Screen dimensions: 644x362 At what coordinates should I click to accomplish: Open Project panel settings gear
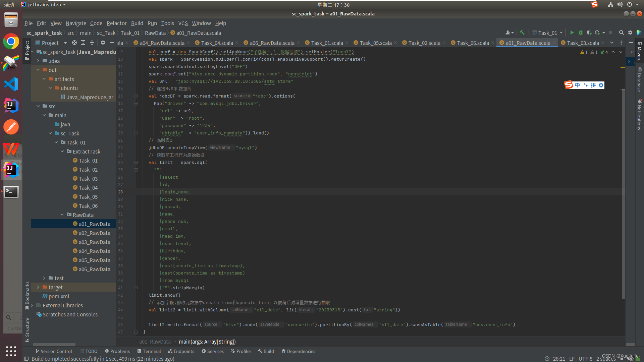(x=103, y=43)
